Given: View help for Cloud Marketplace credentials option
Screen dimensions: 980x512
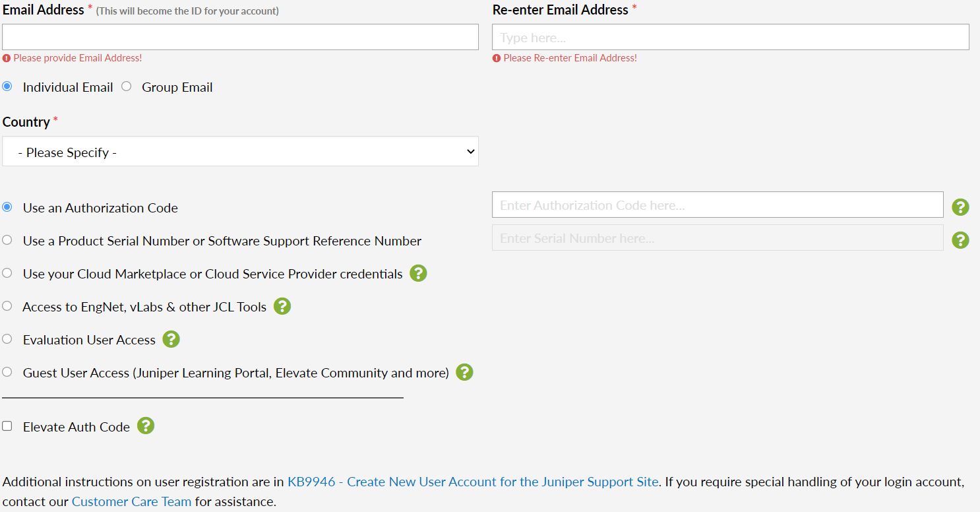Looking at the screenshot, I should tap(417, 272).
